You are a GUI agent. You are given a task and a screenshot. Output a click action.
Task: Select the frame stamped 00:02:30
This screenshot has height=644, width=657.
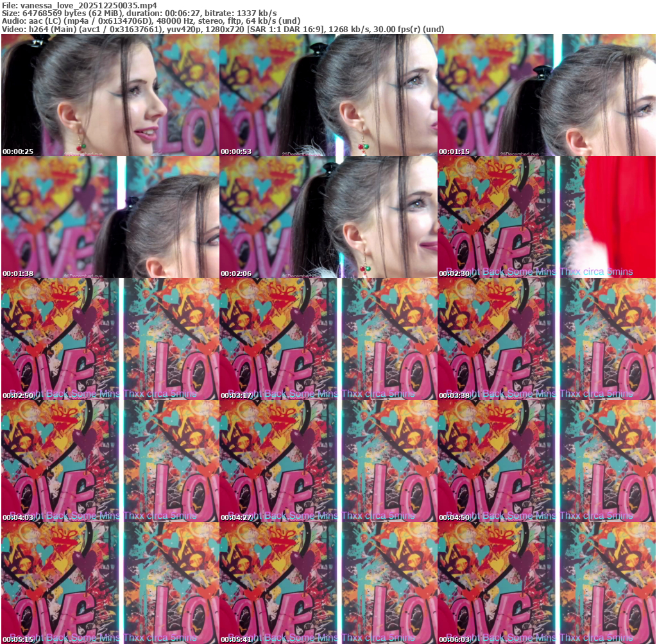point(547,217)
